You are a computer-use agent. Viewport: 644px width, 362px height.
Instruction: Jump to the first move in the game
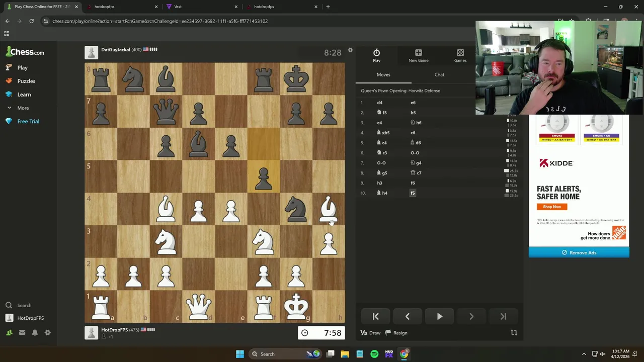coord(375,316)
